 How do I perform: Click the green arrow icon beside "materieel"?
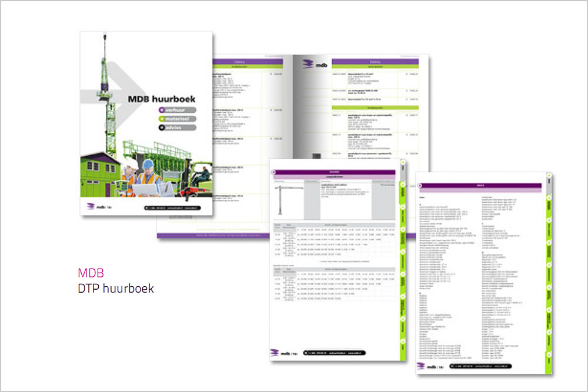(x=162, y=119)
